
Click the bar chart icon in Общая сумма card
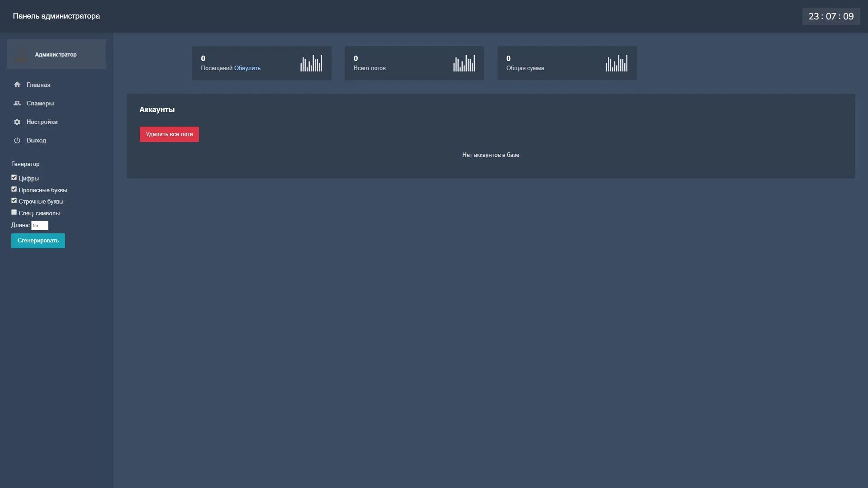(617, 63)
